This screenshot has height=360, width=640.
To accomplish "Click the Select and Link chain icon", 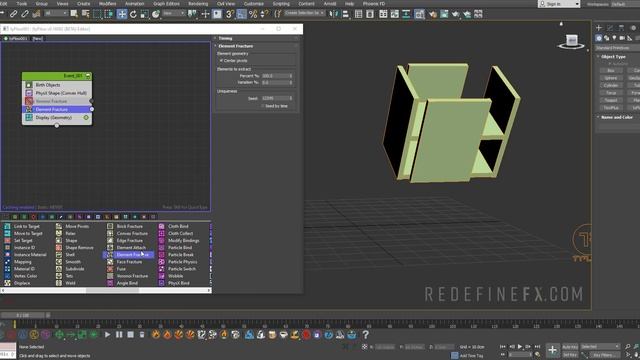I will tap(13, 14).
